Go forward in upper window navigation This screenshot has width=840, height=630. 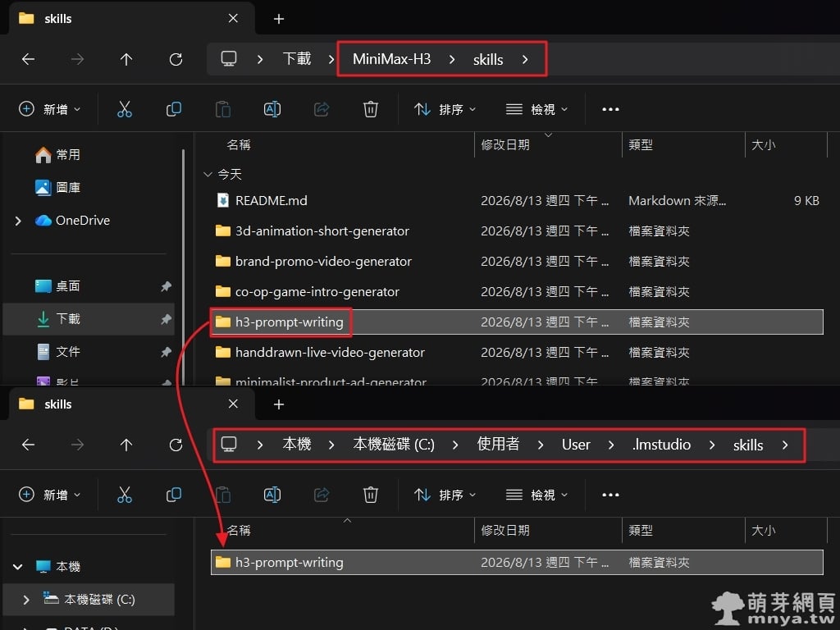[77, 59]
